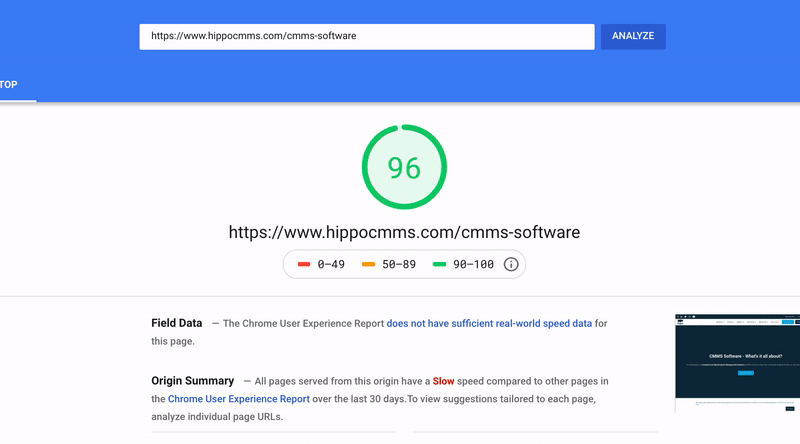Image resolution: width=800 pixels, height=444 pixels.
Task: Click the 0–49 red range legend
Action: (321, 264)
